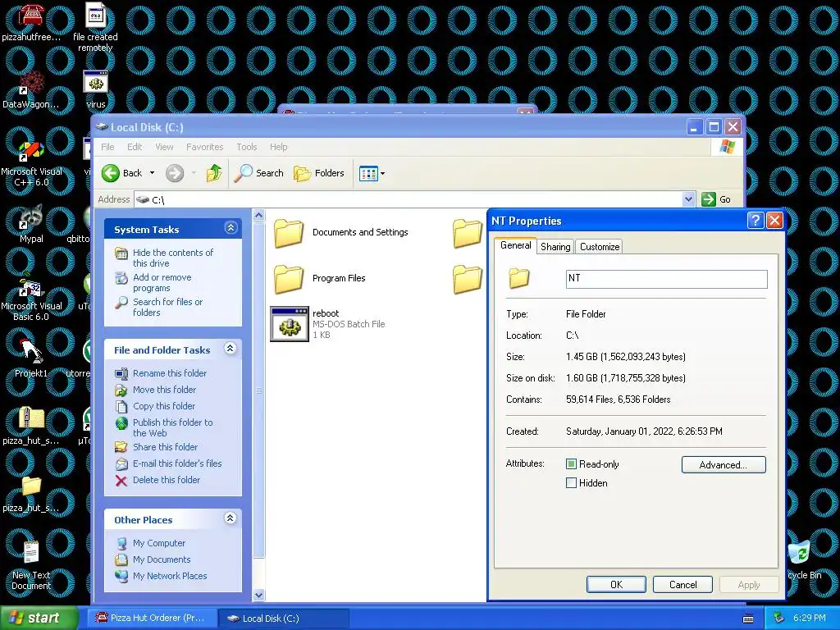840x630 pixels.
Task: Click OK in NT Properties
Action: (x=616, y=584)
